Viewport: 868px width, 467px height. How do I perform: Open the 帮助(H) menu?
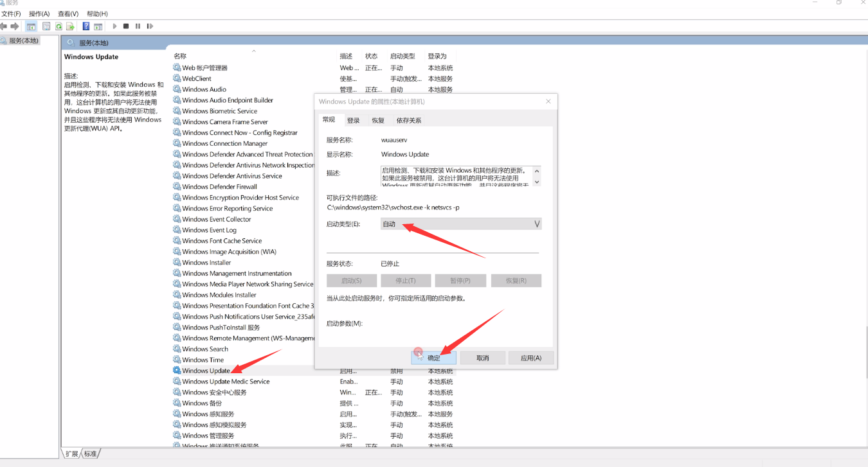coord(97,13)
